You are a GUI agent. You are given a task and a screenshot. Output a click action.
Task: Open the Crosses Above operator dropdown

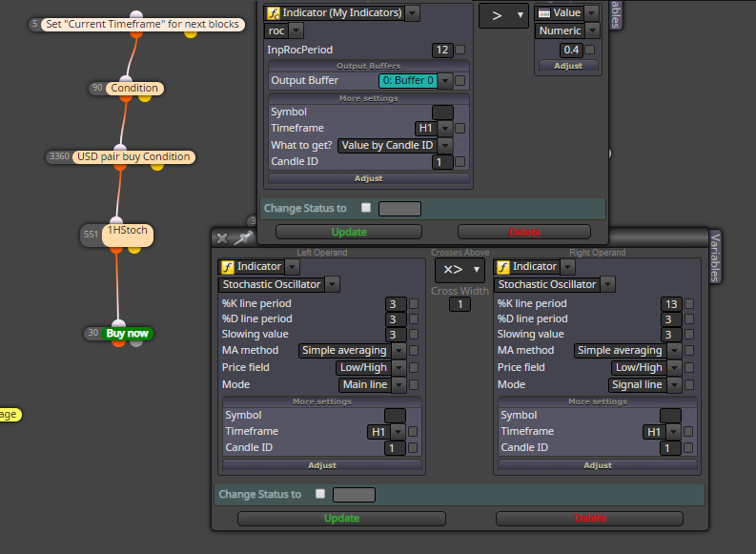coord(458,270)
